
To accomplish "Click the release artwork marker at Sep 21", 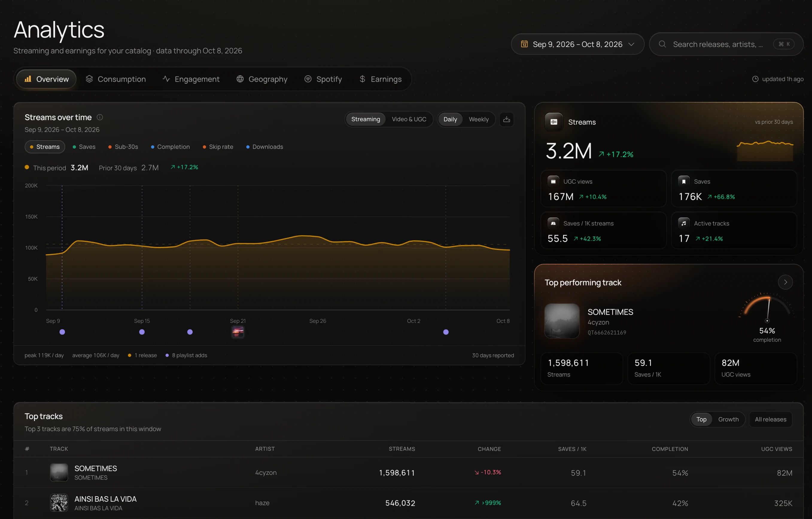I will [x=238, y=332].
